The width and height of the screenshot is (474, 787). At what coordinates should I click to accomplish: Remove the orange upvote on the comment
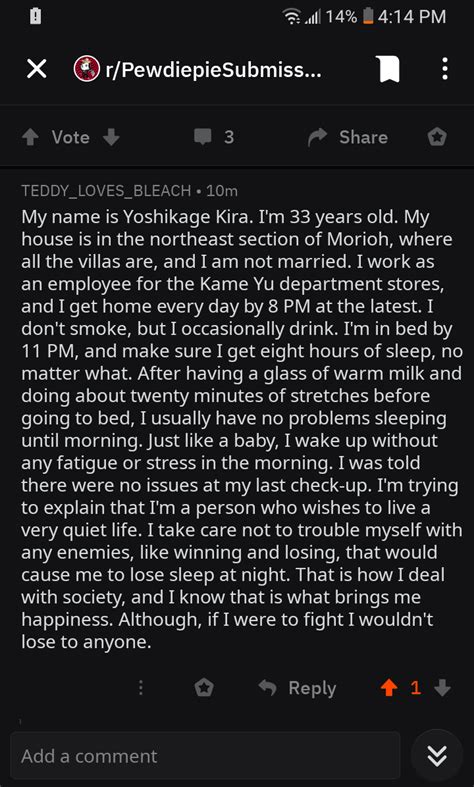(x=389, y=688)
